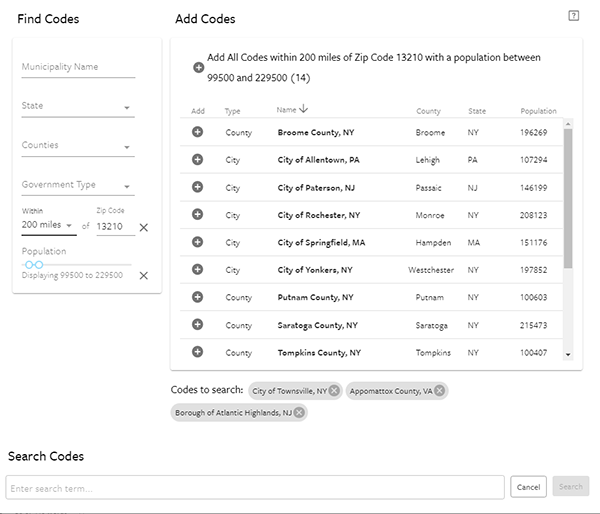This screenshot has height=514, width=600.
Task: Remove Borough of Atlantic Highlands, NJ chip
Action: [299, 413]
